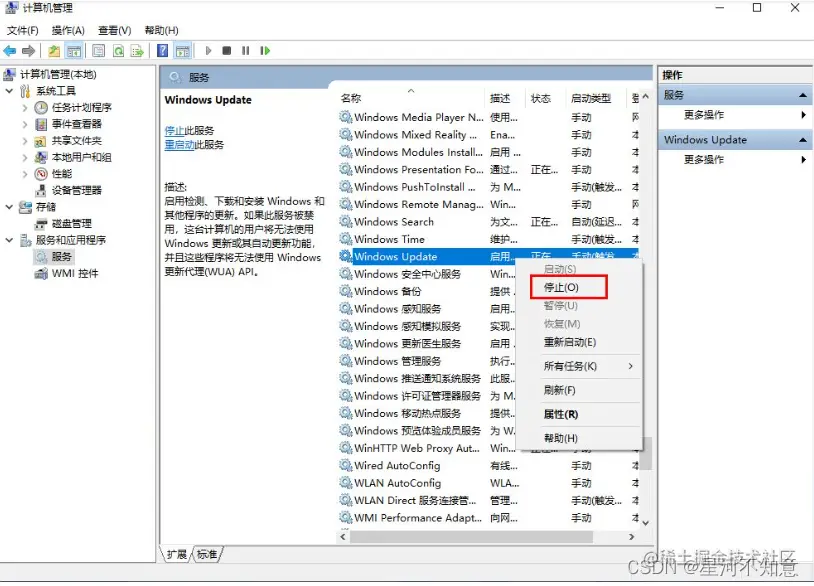
Task: Collapse the 存储 tree node
Action: (9, 207)
